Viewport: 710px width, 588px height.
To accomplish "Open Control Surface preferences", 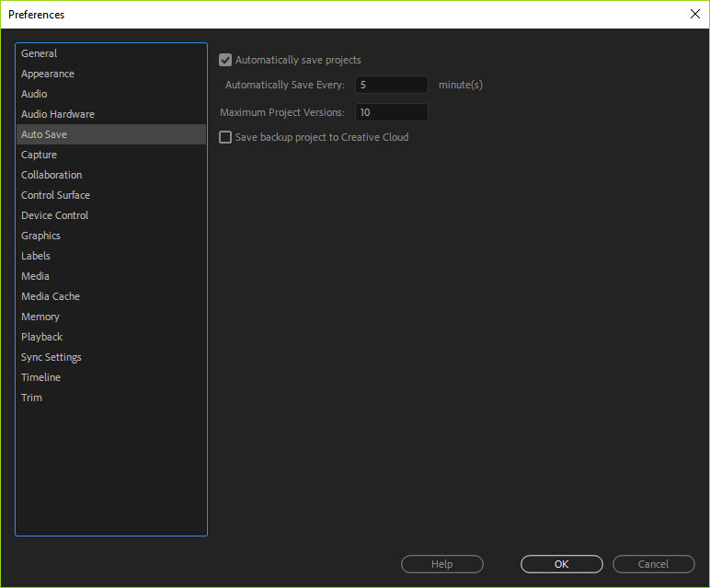I will pyautogui.click(x=55, y=195).
